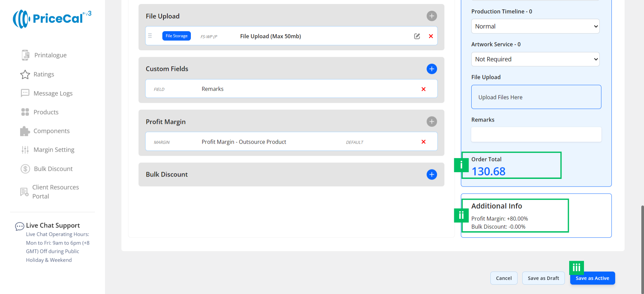Image resolution: width=644 pixels, height=294 pixels.
Task: Open Client Resources Portal link
Action: pyautogui.click(x=55, y=192)
